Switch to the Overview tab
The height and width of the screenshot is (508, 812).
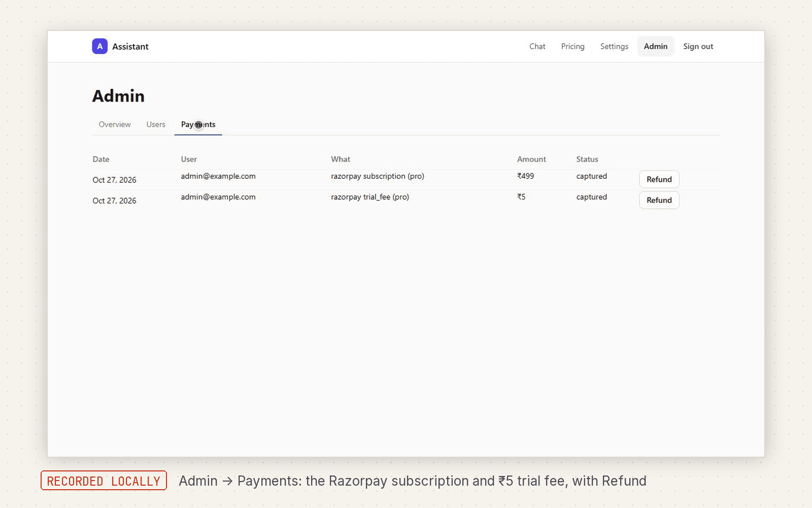(x=115, y=124)
